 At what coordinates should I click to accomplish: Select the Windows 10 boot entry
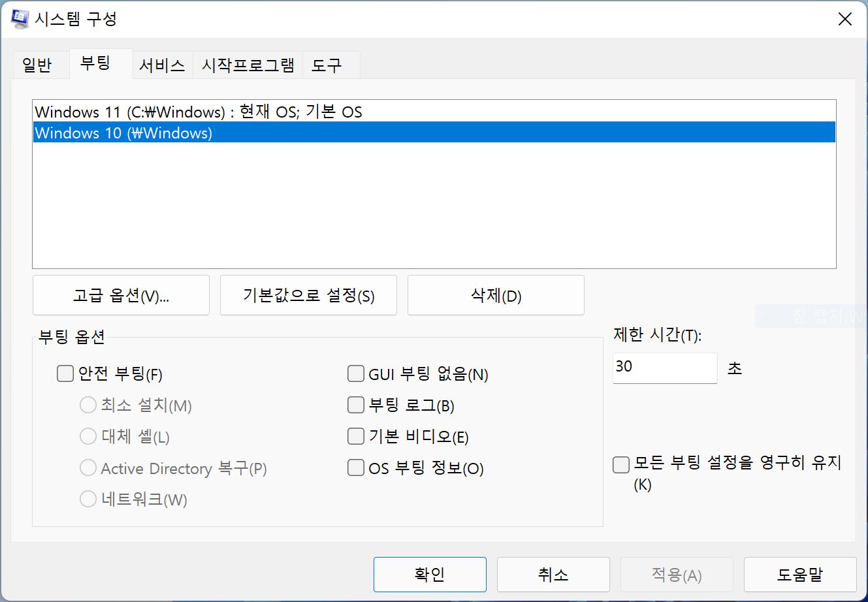tap(434, 133)
